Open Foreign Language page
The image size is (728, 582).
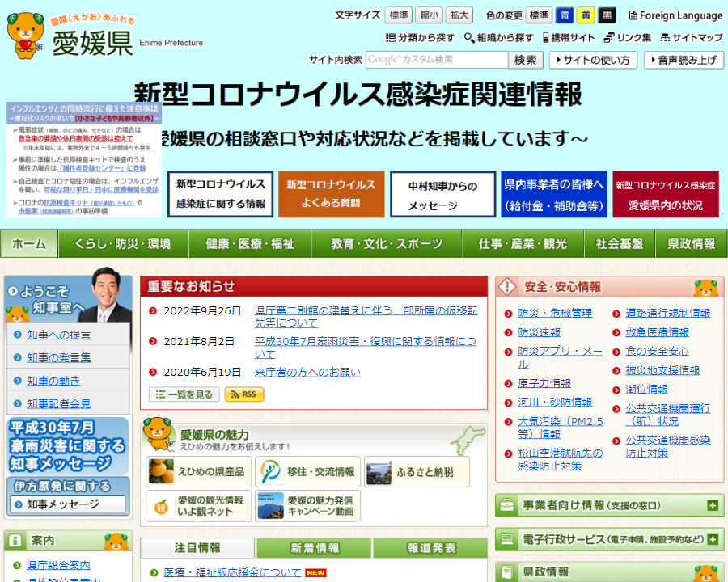[676, 15]
